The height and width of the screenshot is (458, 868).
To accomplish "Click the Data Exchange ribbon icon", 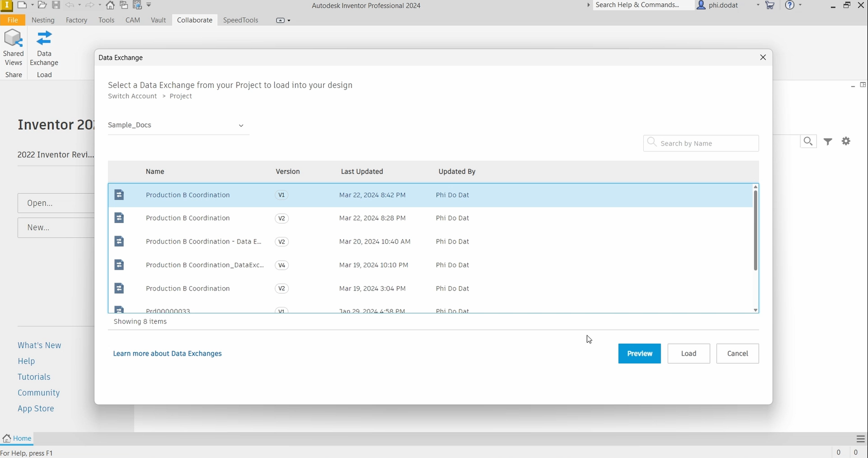I will click(44, 48).
